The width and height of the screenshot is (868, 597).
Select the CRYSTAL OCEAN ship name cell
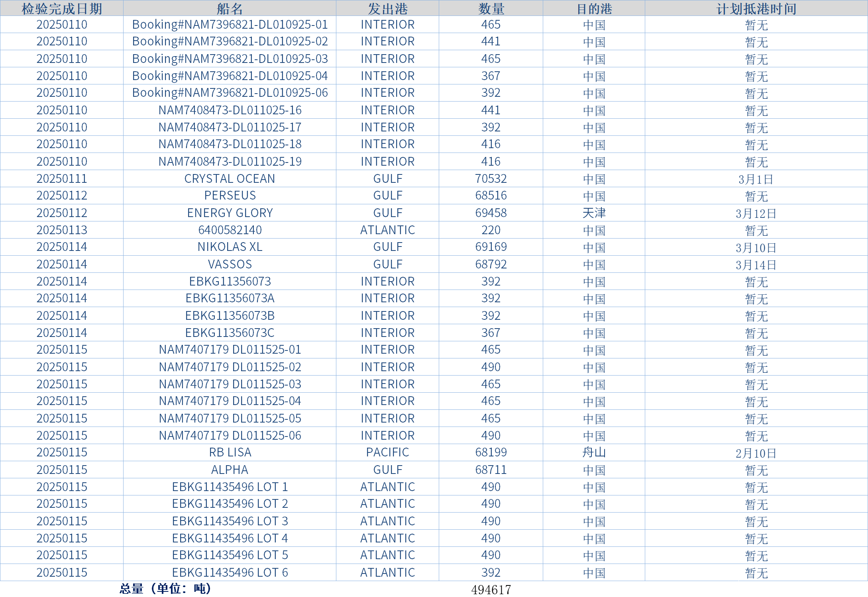[230, 179]
